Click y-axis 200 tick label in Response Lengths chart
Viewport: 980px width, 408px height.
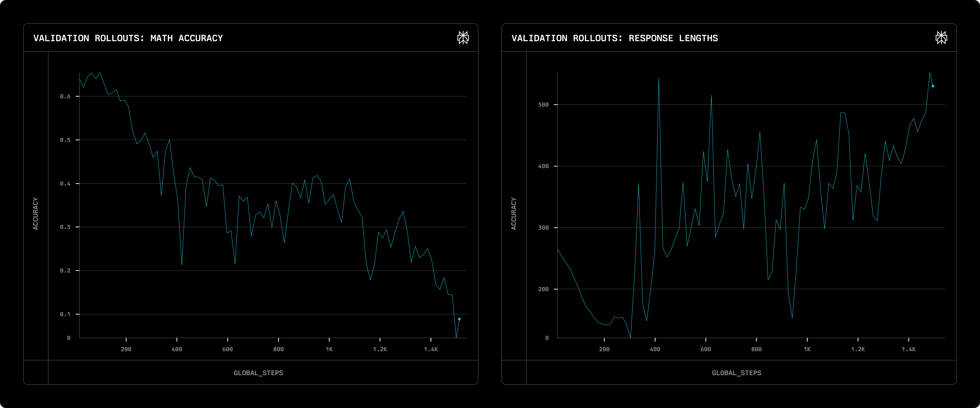pyautogui.click(x=543, y=289)
